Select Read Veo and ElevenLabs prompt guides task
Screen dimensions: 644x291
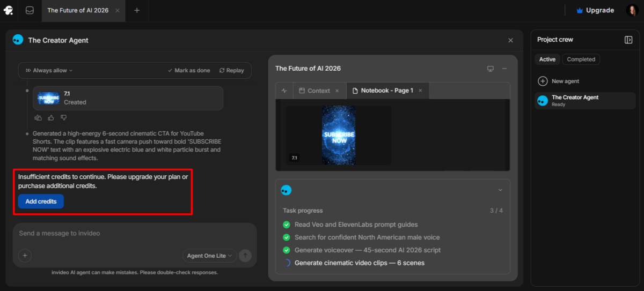(x=356, y=225)
